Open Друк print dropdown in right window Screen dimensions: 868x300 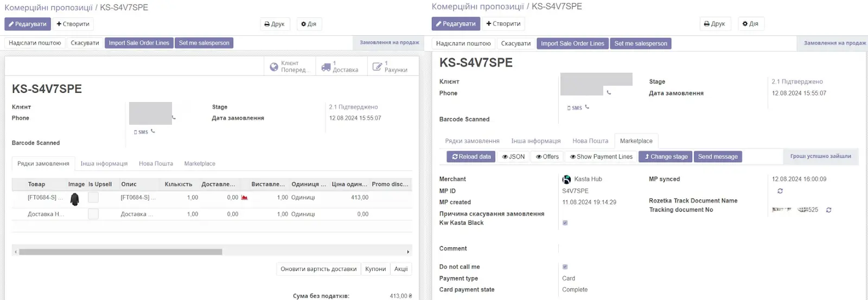click(x=714, y=23)
